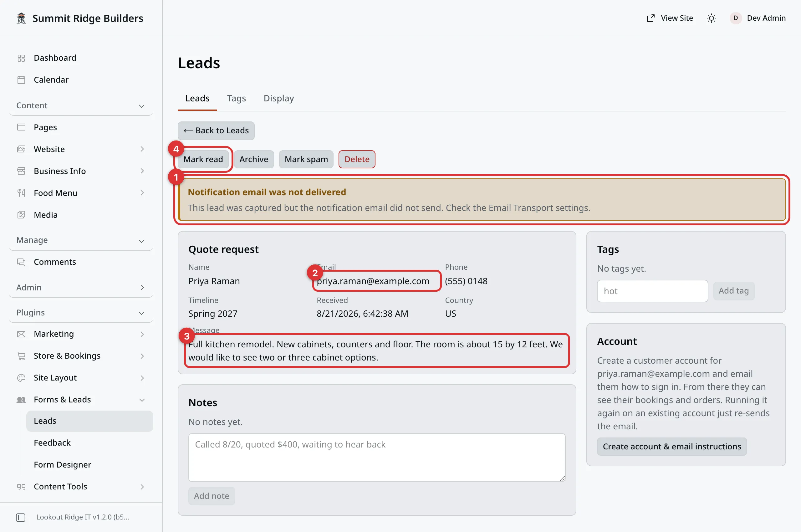This screenshot has height=532, width=801.
Task: Create account & email instructions
Action: click(672, 447)
